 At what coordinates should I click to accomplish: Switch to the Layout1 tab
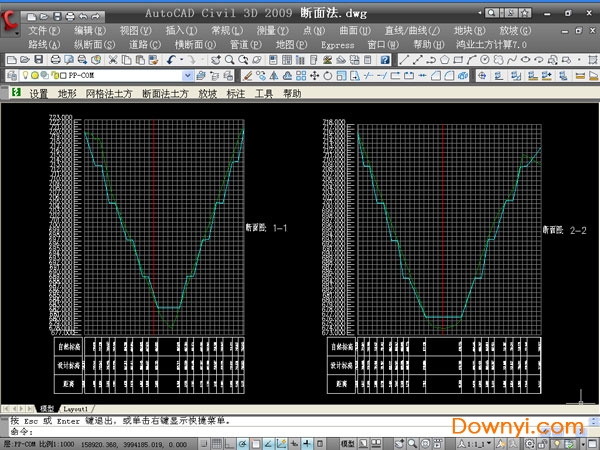[77, 409]
